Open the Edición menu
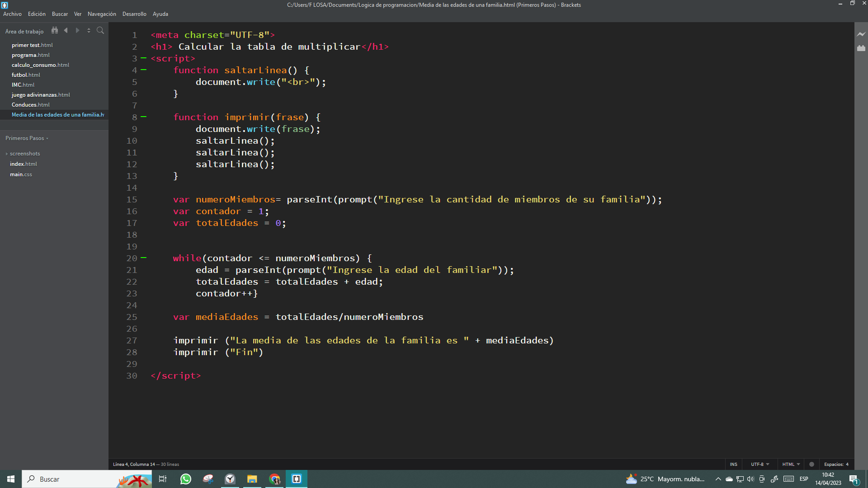The width and height of the screenshot is (868, 488). coord(37,14)
